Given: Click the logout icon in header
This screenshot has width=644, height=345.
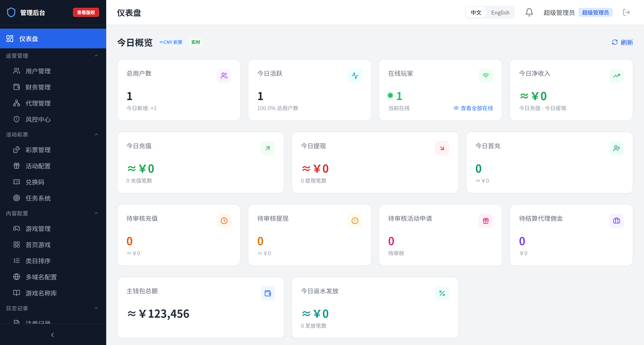Looking at the screenshot, I should click(x=626, y=13).
